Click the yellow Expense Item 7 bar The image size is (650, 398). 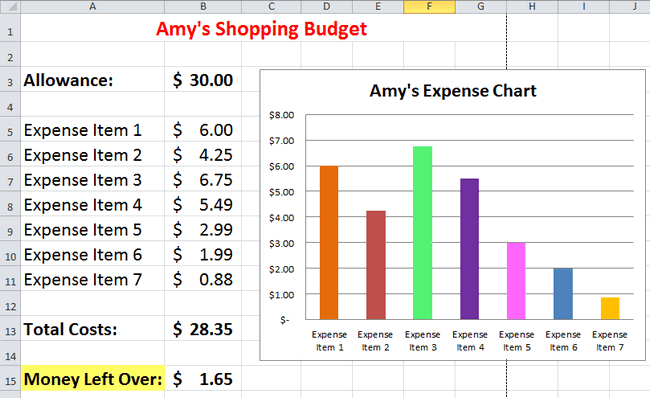point(610,308)
